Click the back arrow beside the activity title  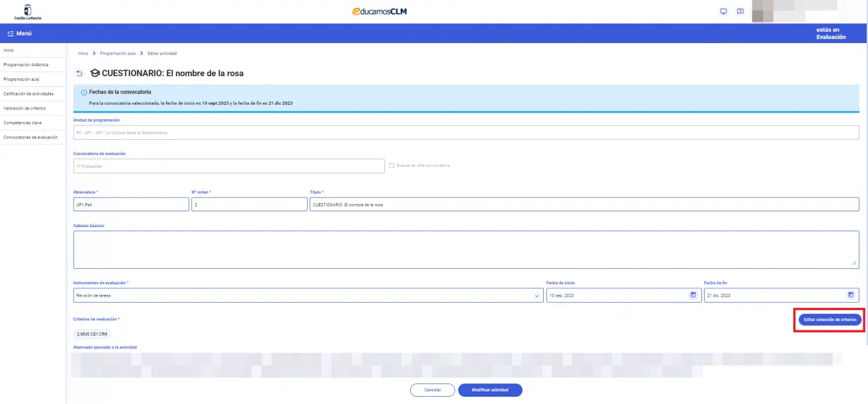tap(80, 74)
